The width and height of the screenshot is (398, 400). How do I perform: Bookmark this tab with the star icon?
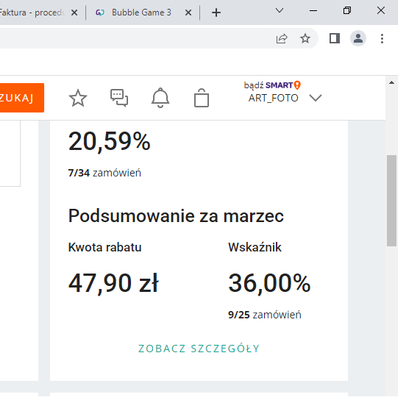[x=305, y=39]
